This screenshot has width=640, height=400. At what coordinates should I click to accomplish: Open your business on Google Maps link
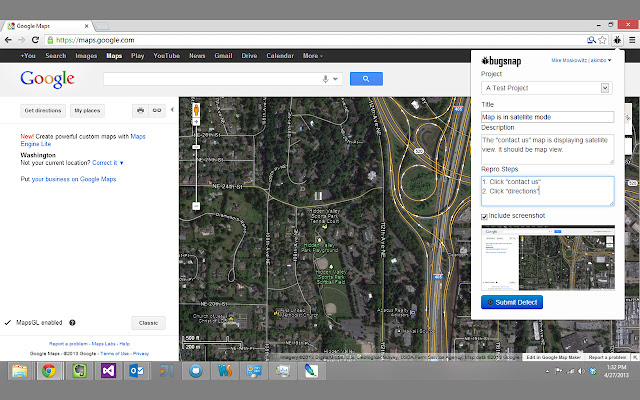click(74, 179)
